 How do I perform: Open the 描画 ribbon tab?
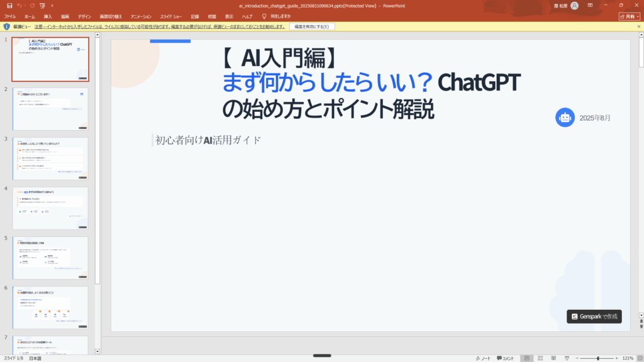[x=65, y=17]
